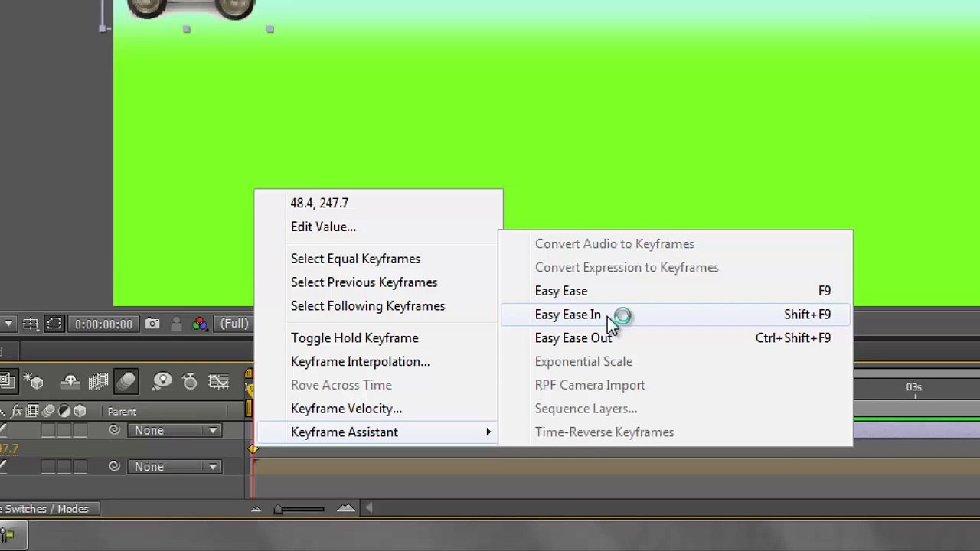Open grid and guide options icon
This screenshot has height=551, width=980.
coord(31,324)
